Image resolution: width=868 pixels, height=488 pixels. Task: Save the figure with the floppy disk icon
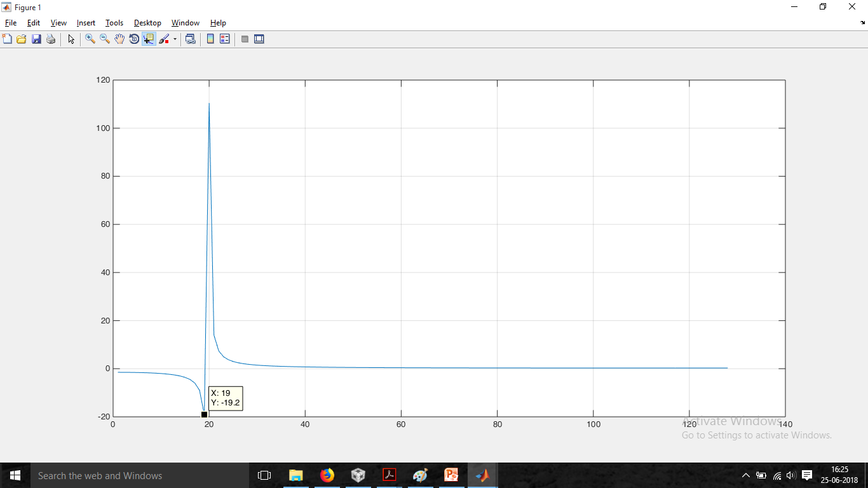click(x=36, y=39)
